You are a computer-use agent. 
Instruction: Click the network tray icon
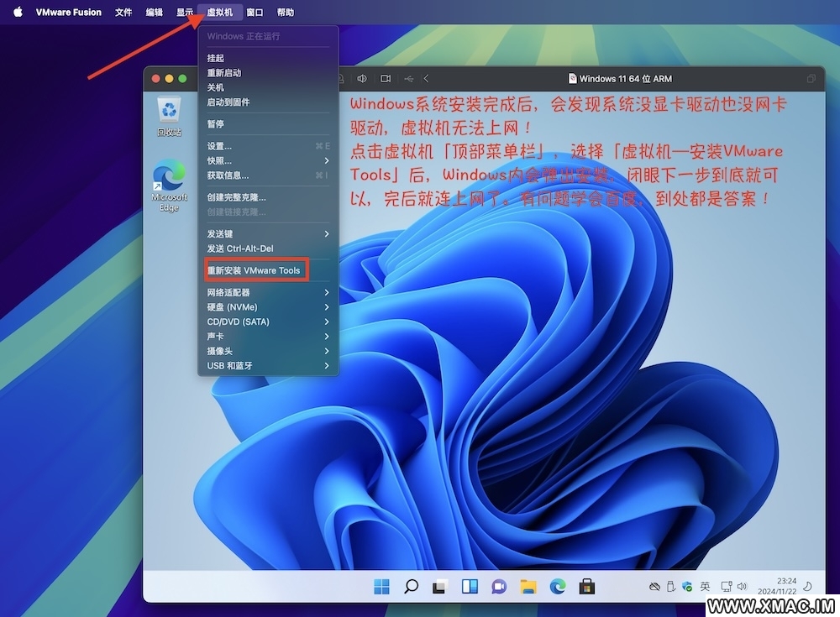point(726,587)
